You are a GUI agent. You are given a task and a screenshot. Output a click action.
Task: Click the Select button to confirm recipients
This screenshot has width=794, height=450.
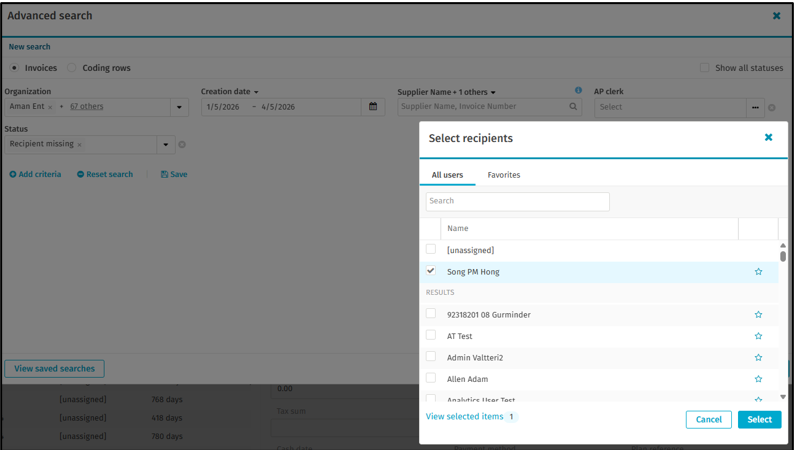point(759,419)
